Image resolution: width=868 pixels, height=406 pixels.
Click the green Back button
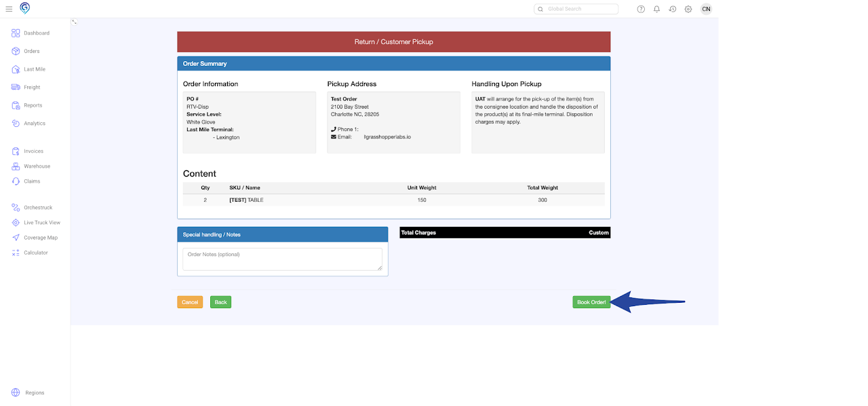tap(220, 302)
